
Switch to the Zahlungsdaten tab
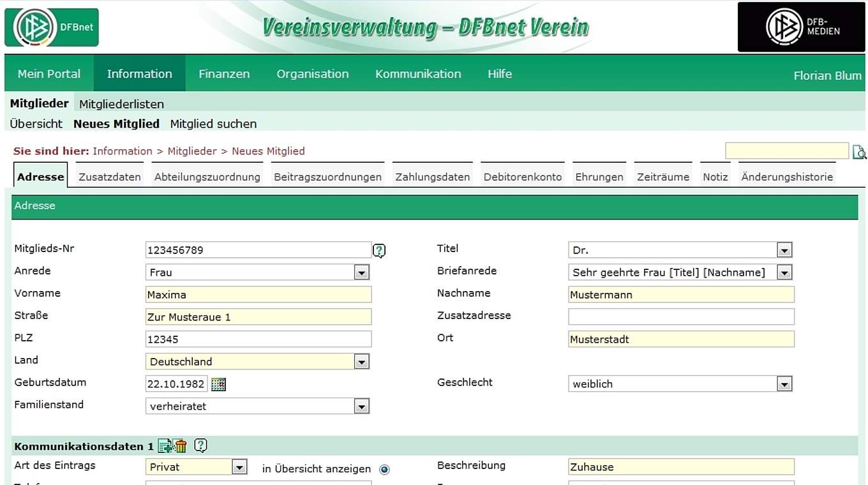coord(432,177)
